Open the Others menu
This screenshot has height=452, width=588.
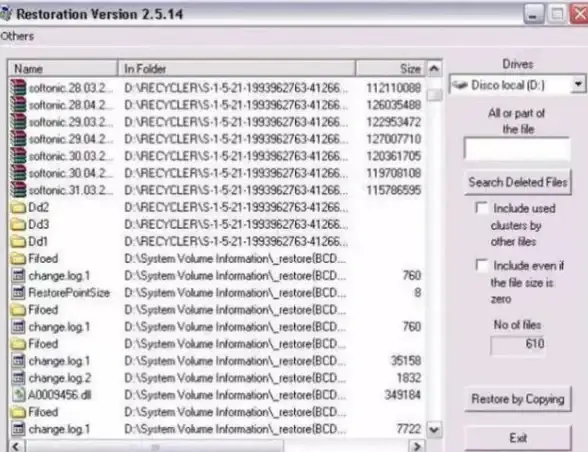17,36
